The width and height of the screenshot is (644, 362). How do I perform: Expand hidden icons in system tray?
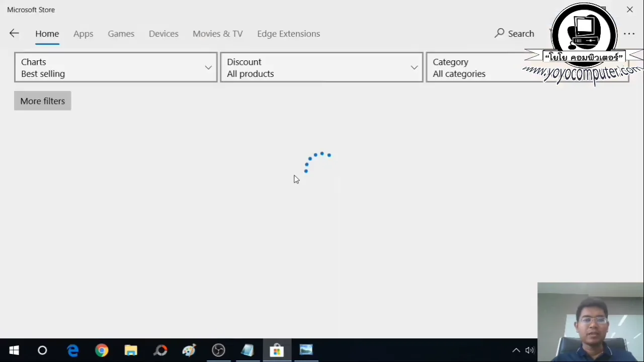click(516, 350)
